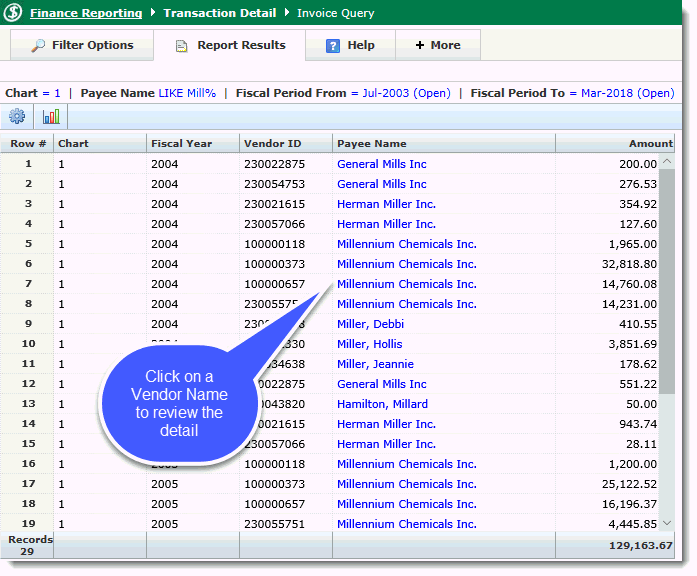The image size is (697, 576).
Task: Sort by the Vendor ID column header
Action: tap(266, 143)
